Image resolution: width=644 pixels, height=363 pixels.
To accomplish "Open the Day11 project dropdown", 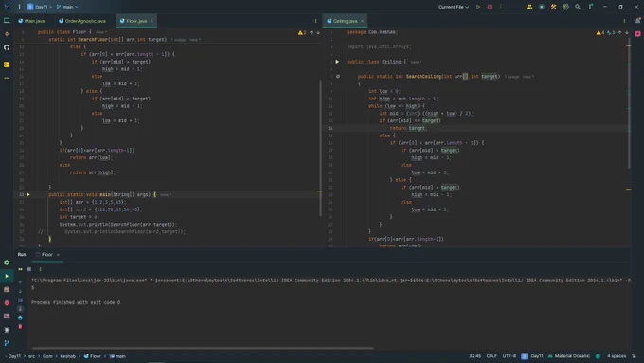I will (x=40, y=7).
